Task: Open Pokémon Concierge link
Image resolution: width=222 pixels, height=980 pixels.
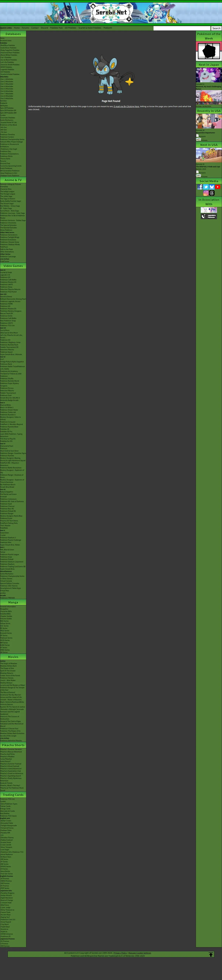Action: pos(8,256)
